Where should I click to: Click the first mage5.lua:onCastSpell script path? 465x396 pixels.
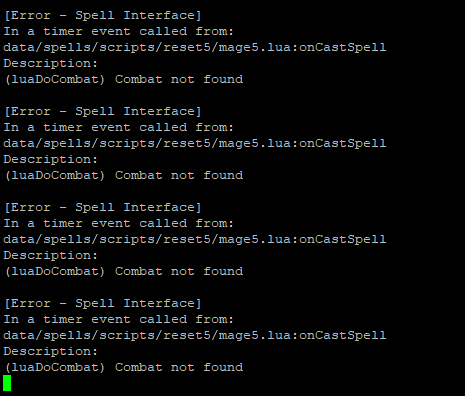click(195, 47)
